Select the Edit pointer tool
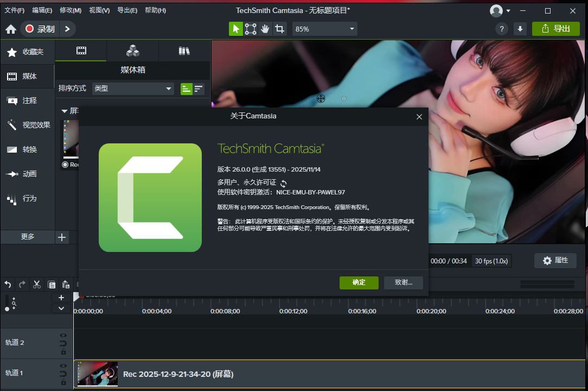Image resolution: width=588 pixels, height=391 pixels. [x=235, y=29]
